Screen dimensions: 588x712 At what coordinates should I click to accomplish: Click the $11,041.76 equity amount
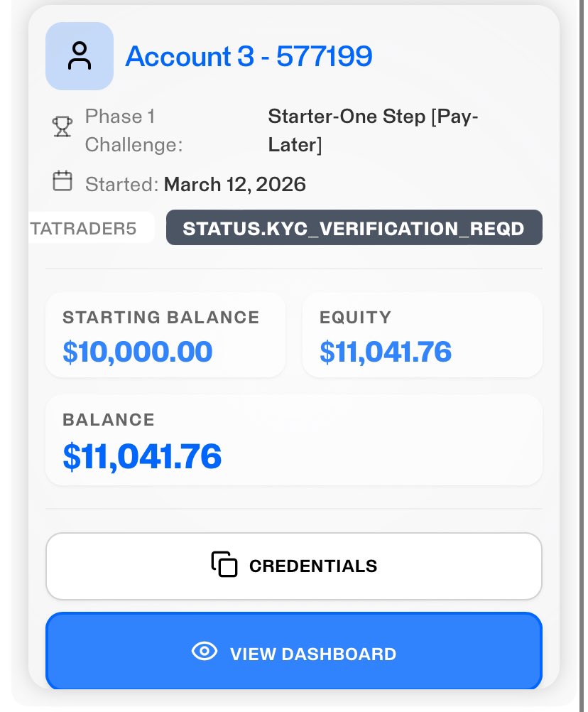tap(386, 352)
